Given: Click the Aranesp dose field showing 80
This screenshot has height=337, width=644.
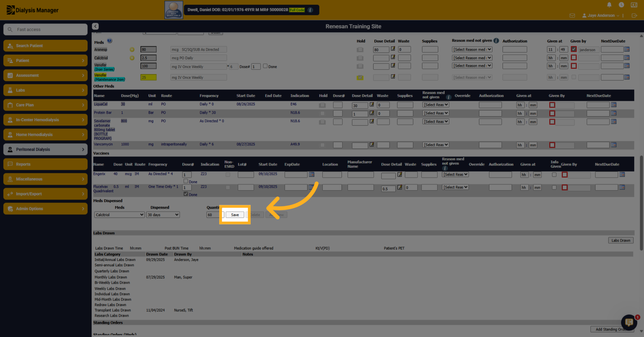Looking at the screenshot, I should click(x=148, y=50).
